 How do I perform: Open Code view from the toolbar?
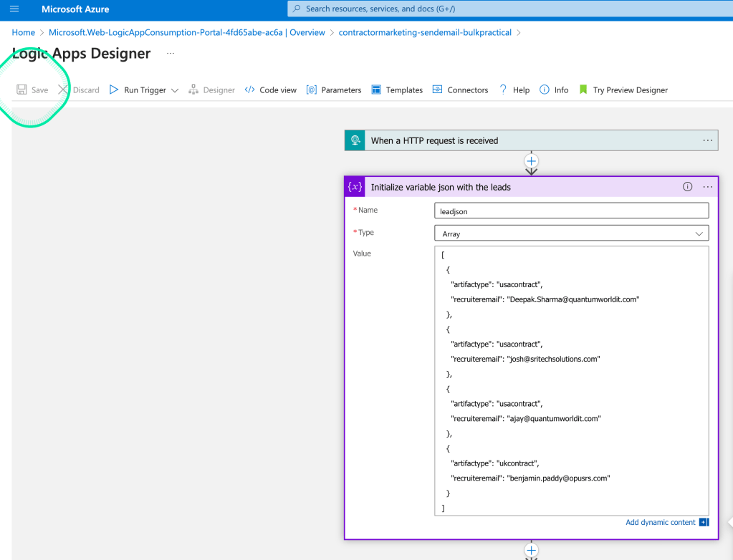271,90
